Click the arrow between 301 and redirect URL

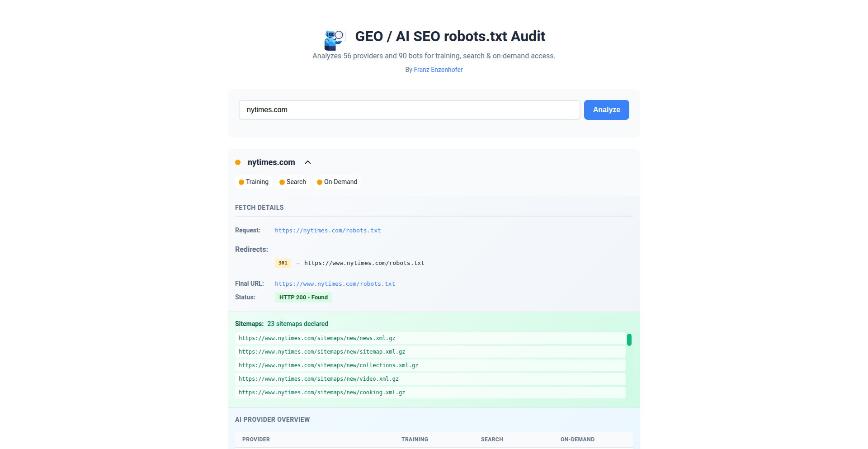tap(297, 263)
